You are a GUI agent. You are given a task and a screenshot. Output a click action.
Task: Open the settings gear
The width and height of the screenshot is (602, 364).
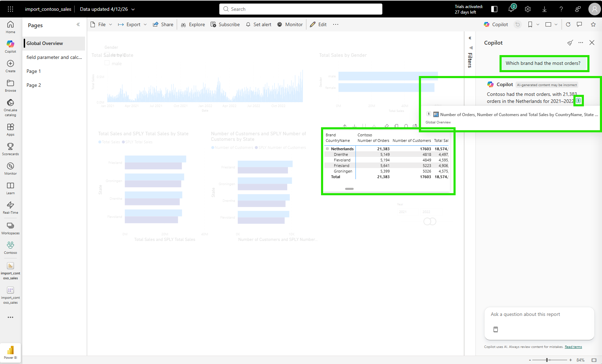528,9
